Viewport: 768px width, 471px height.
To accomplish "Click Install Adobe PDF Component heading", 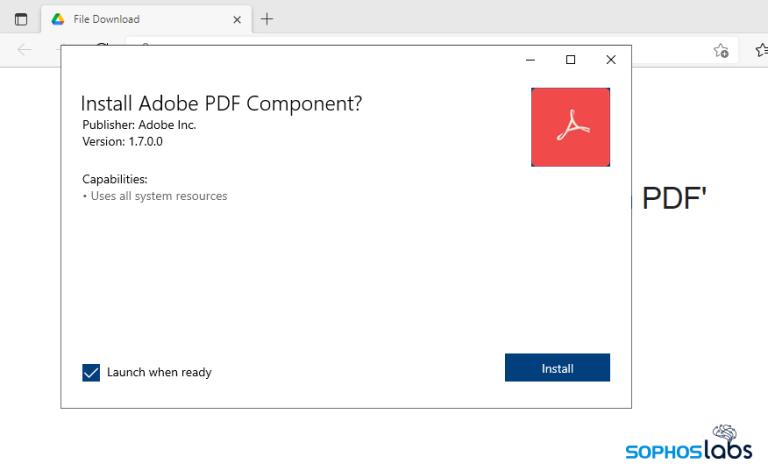I will tap(221, 103).
